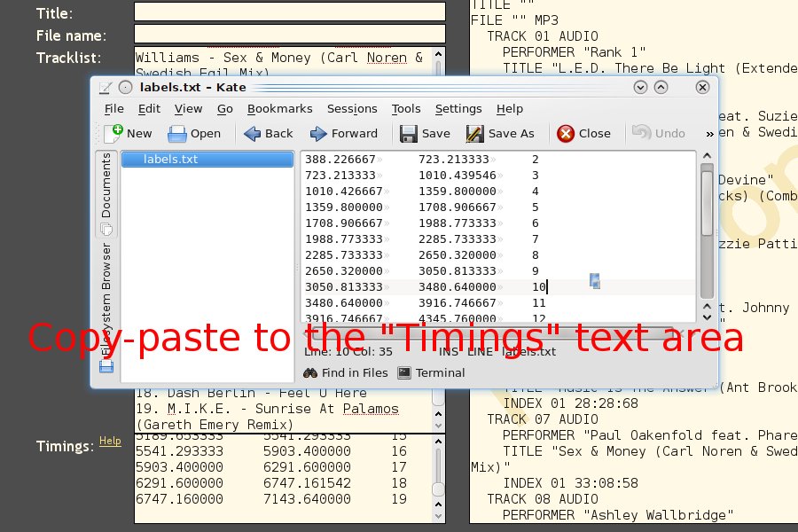The width and height of the screenshot is (798, 532).
Task: Click 5903.400000 start time in Timings
Action: click(179, 467)
